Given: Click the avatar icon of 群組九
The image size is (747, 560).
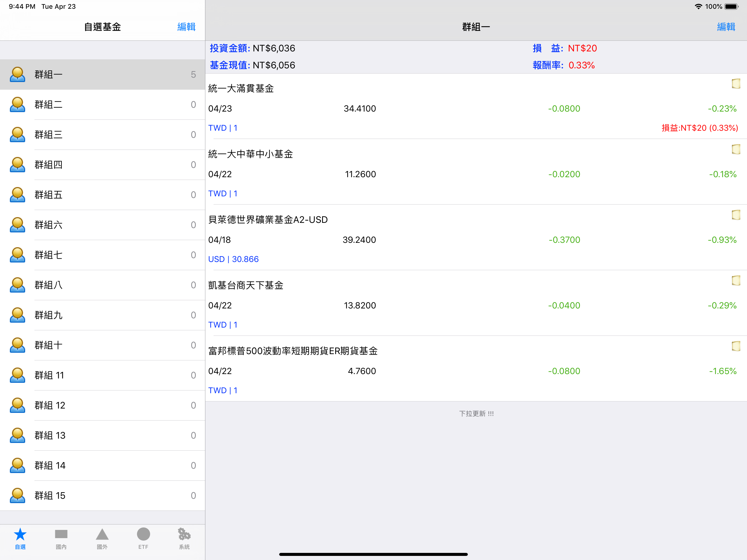Looking at the screenshot, I should 17,315.
